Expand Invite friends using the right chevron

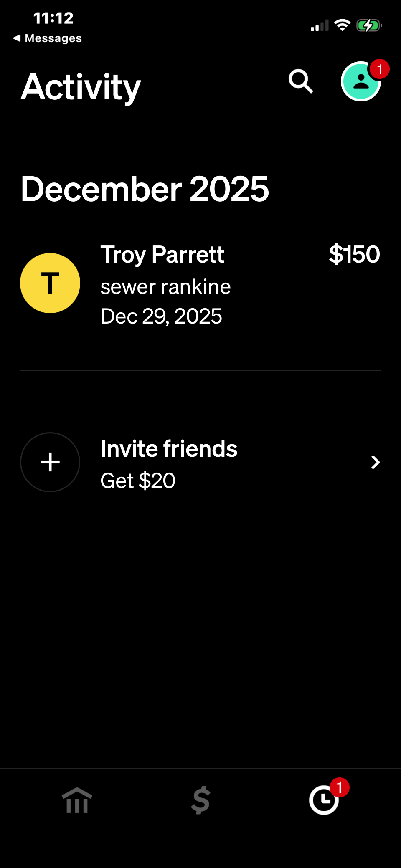(375, 462)
